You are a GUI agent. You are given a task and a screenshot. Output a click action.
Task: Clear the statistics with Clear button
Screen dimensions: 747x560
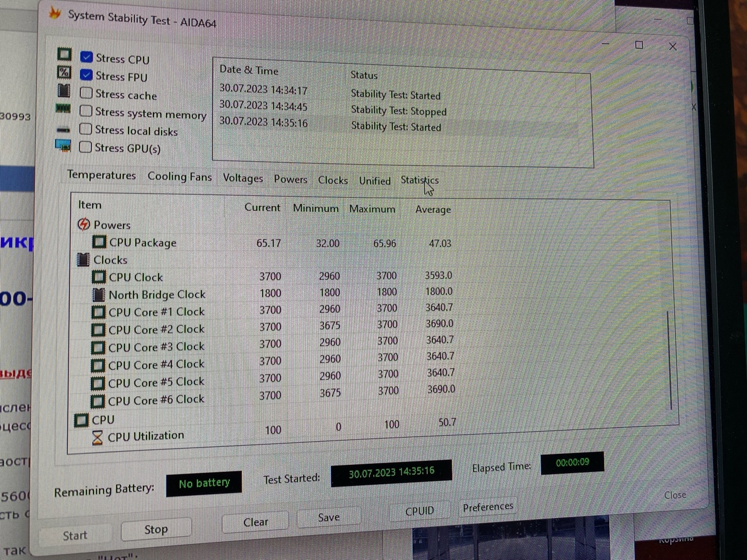click(256, 522)
